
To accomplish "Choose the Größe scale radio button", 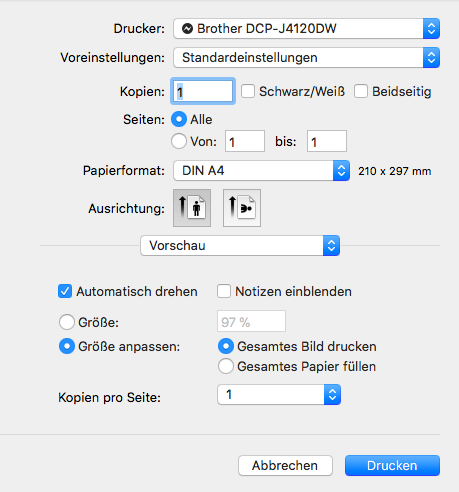I will (67, 322).
